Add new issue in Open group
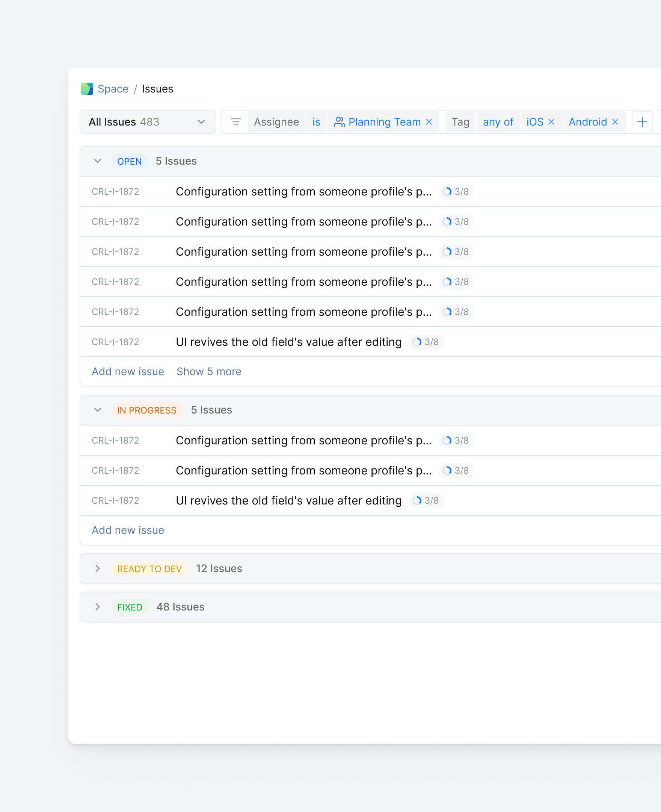The width and height of the screenshot is (661, 812). [128, 371]
